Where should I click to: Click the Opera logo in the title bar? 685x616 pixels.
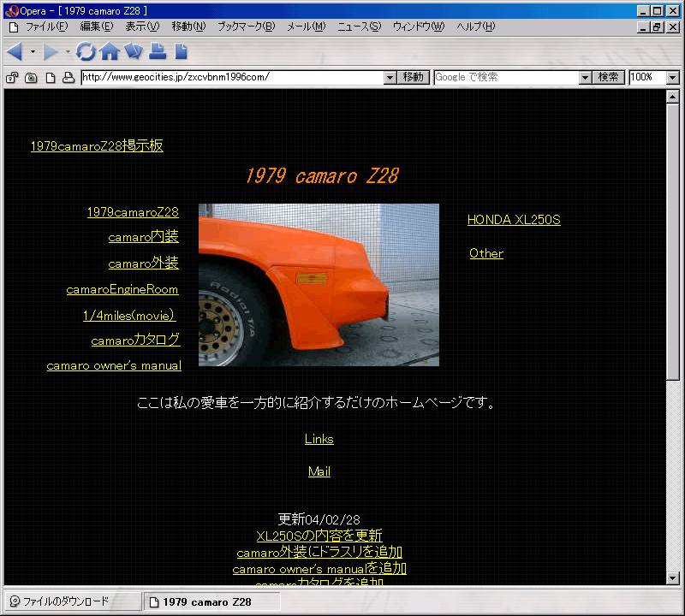(12, 11)
